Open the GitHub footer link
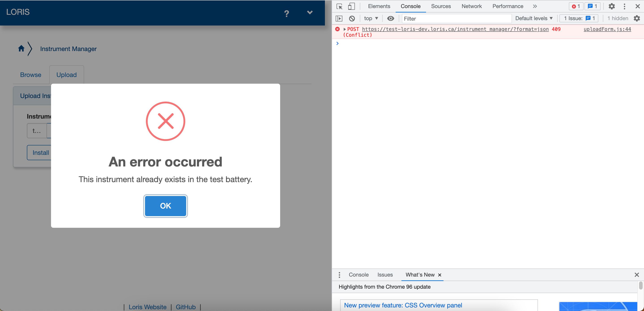Viewport: 644px width, 311px height. tap(186, 307)
